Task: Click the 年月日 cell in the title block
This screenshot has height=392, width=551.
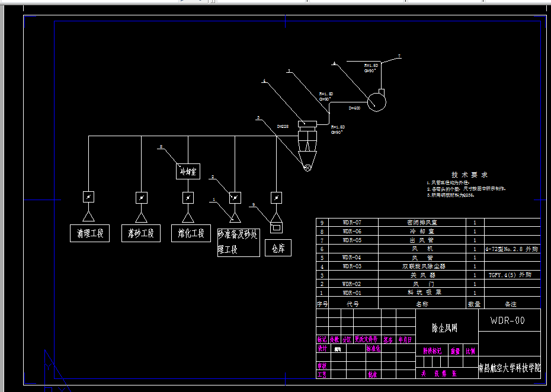Action: [405, 340]
